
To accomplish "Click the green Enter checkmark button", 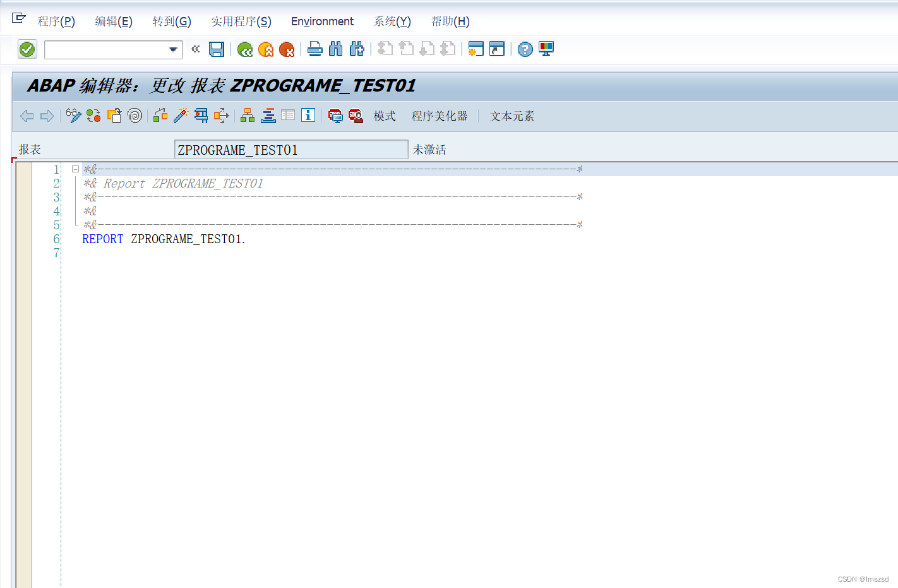I will coord(27,49).
